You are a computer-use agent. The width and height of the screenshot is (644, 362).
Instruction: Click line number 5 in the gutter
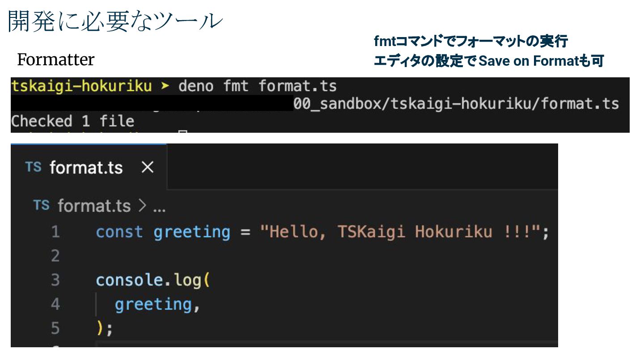pyautogui.click(x=55, y=328)
